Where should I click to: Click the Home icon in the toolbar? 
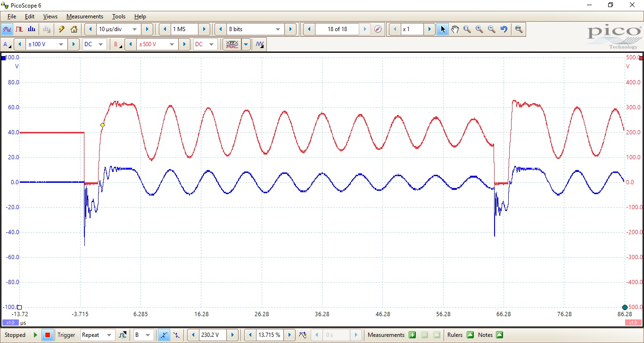pyautogui.click(x=74, y=29)
